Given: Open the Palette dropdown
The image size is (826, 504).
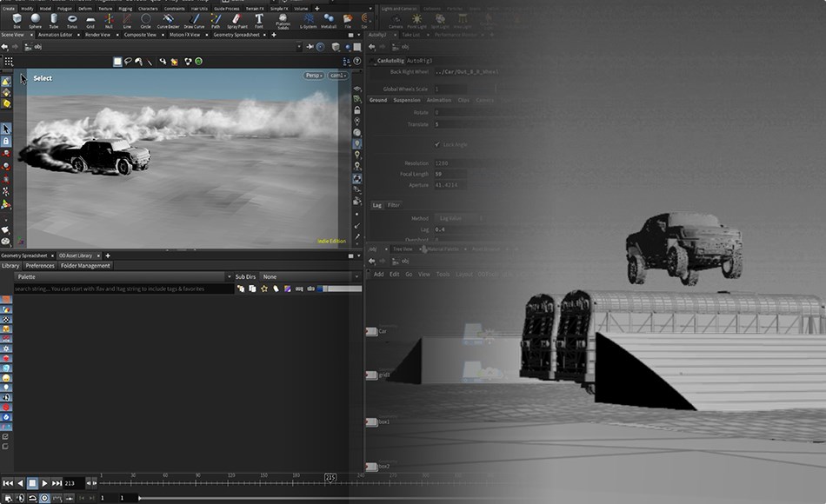Looking at the screenshot, I should [x=122, y=276].
